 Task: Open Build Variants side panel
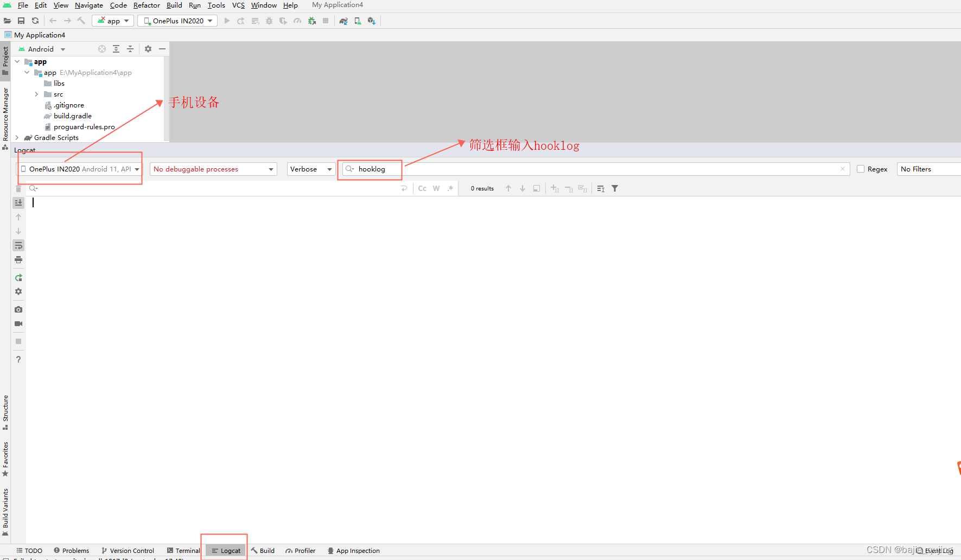[5, 512]
